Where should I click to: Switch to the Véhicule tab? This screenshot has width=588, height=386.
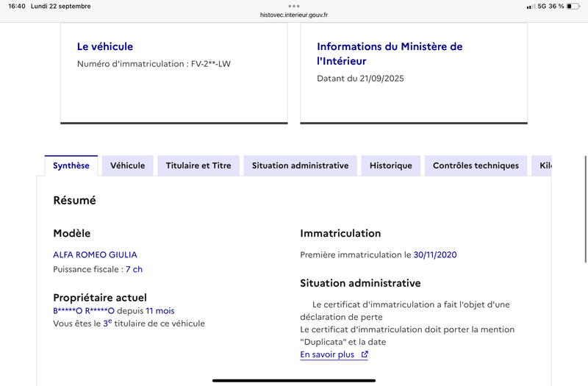127,165
